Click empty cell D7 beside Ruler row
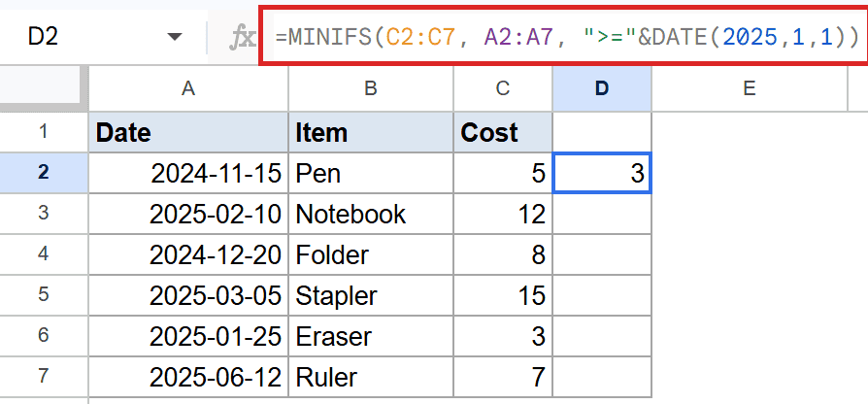This screenshot has width=868, height=404. pyautogui.click(x=602, y=377)
